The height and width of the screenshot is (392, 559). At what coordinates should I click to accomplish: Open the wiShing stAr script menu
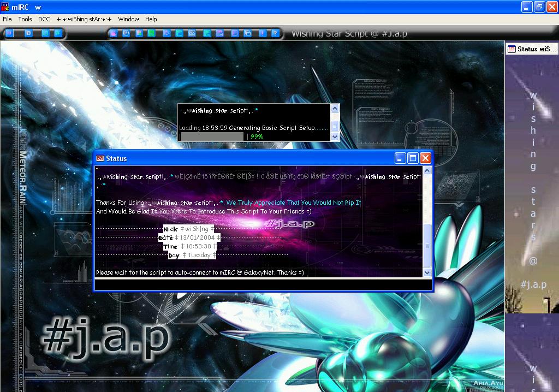pos(84,19)
